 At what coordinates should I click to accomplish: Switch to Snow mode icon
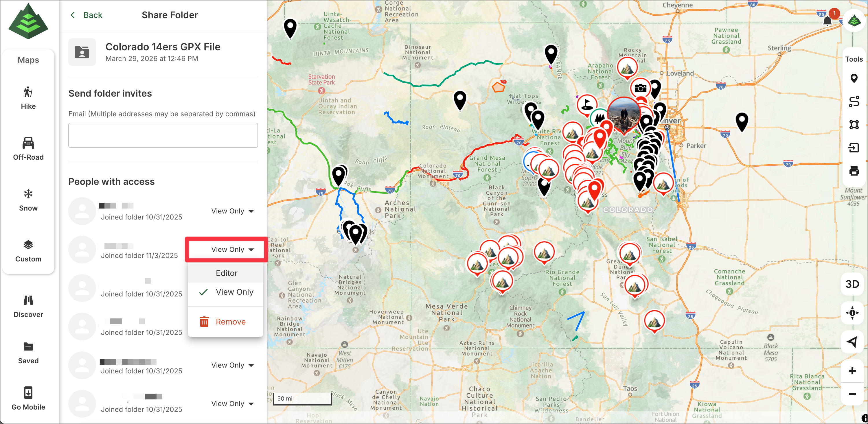click(x=28, y=194)
